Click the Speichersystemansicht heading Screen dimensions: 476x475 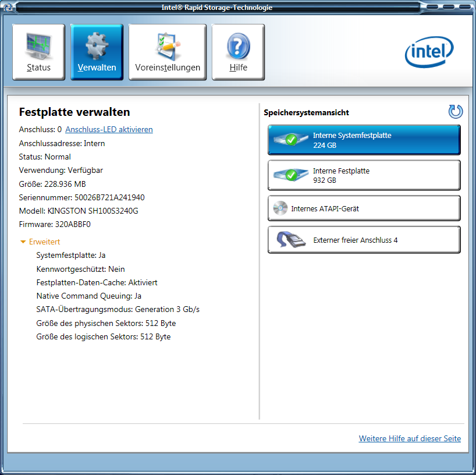point(306,112)
